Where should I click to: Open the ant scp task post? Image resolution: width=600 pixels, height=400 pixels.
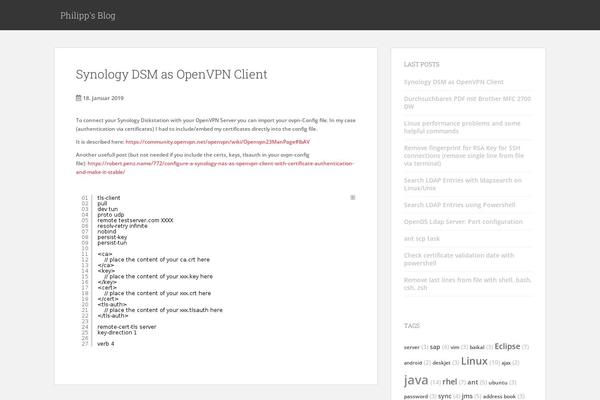(422, 238)
